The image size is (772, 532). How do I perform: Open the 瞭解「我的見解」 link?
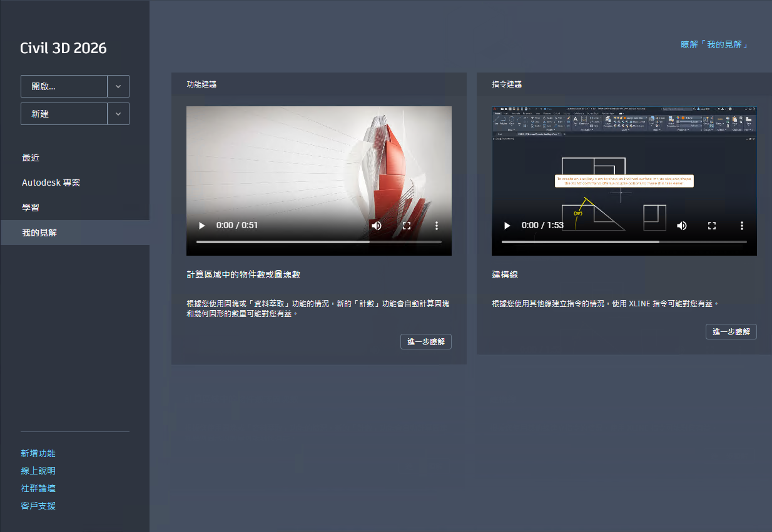(715, 45)
